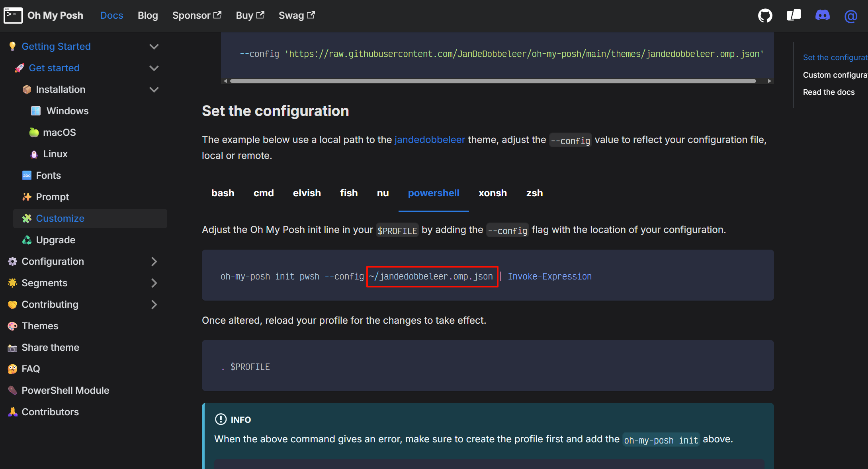Click the puzzle piece icon beside Customize

tap(27, 219)
